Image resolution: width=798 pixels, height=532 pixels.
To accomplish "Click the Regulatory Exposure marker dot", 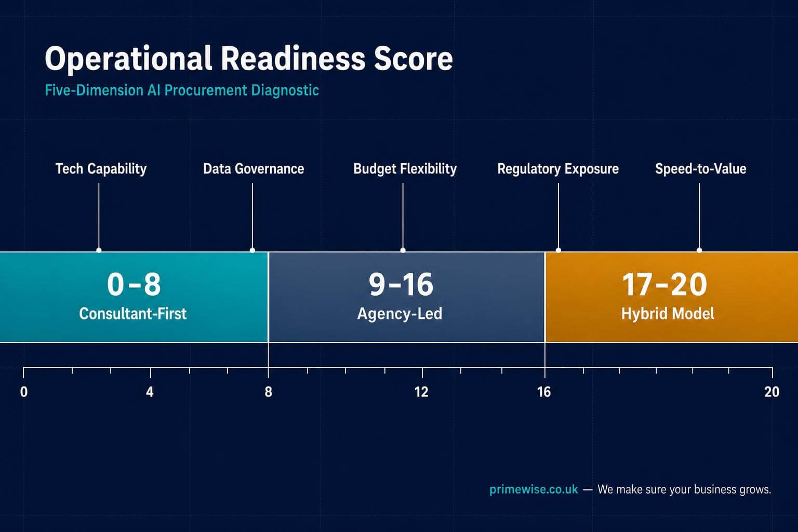I will pos(558,250).
